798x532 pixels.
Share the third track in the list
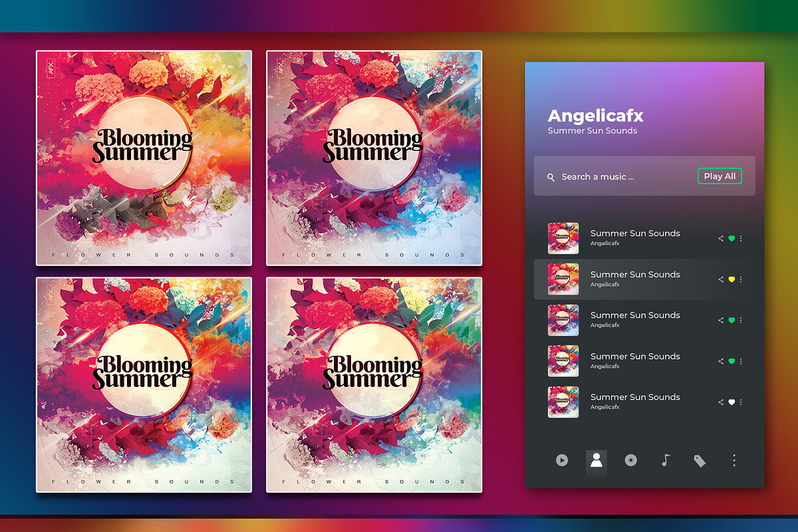tap(721, 321)
